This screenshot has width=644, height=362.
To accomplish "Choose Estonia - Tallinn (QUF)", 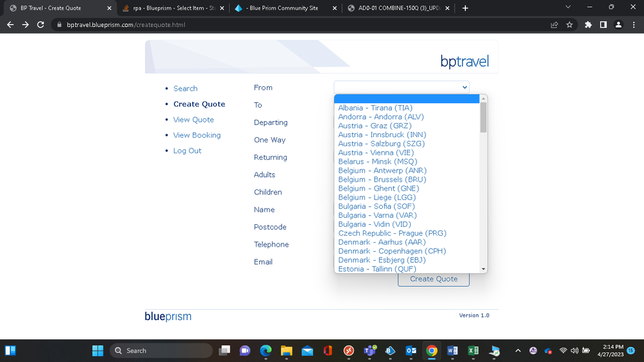I will (x=407, y=269).
